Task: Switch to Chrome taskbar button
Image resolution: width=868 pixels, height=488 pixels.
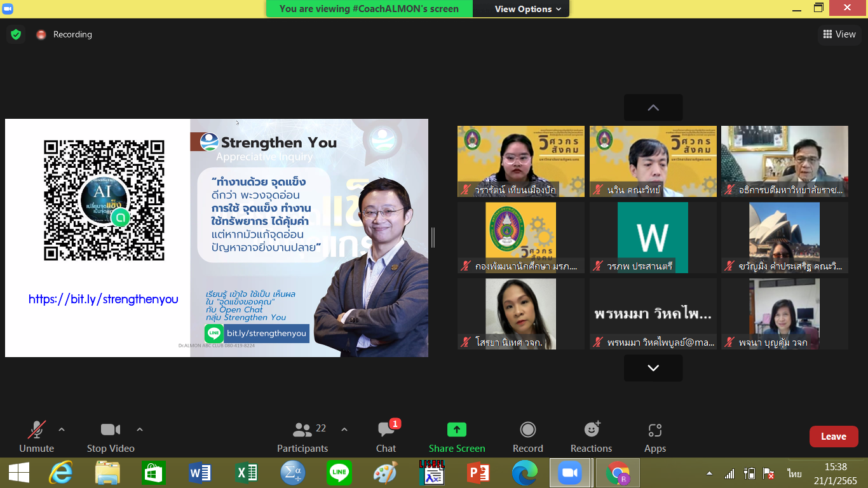Action: click(618, 473)
